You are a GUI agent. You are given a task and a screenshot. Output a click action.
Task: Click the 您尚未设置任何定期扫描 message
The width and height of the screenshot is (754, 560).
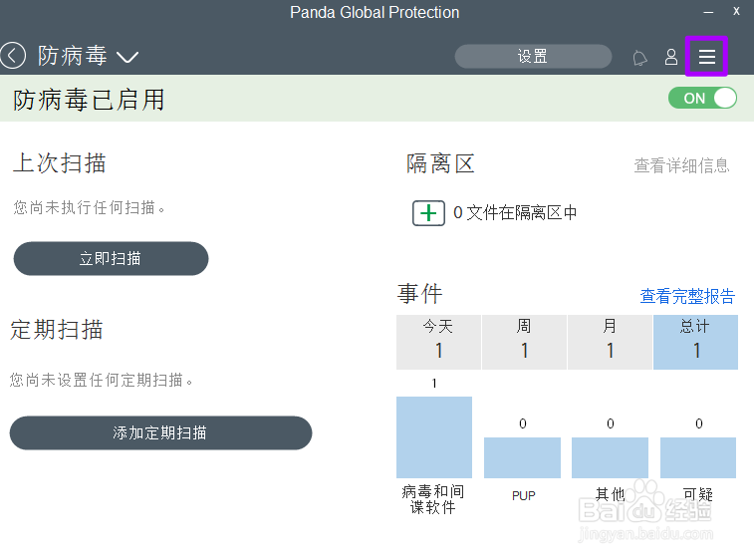(x=101, y=380)
